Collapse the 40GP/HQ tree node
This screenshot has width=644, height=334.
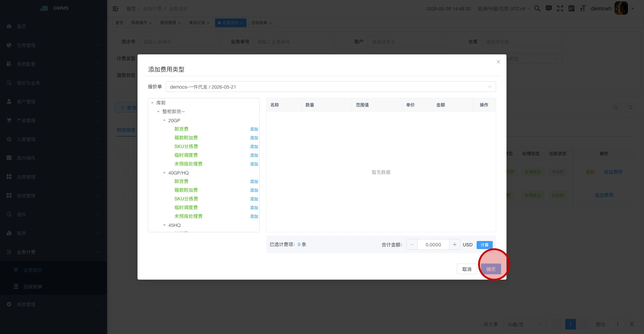click(x=164, y=173)
